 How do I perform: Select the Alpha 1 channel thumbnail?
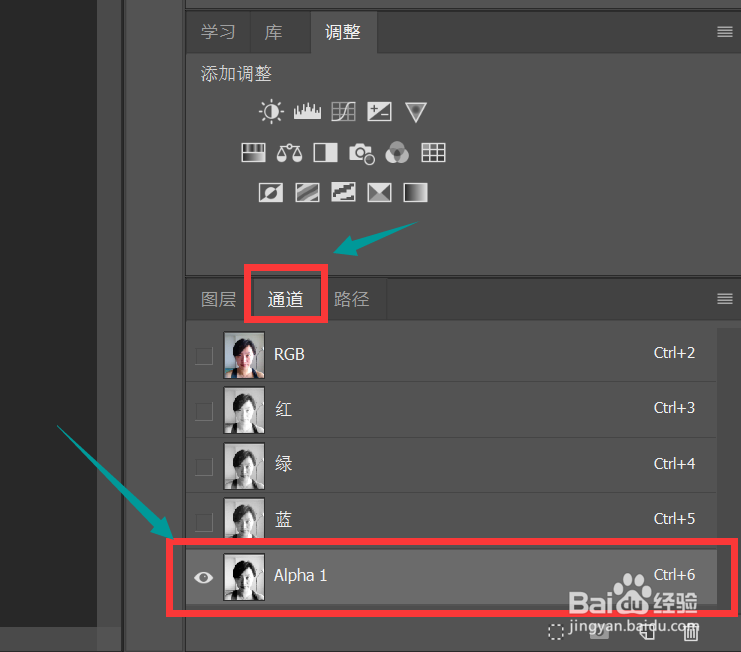(244, 577)
